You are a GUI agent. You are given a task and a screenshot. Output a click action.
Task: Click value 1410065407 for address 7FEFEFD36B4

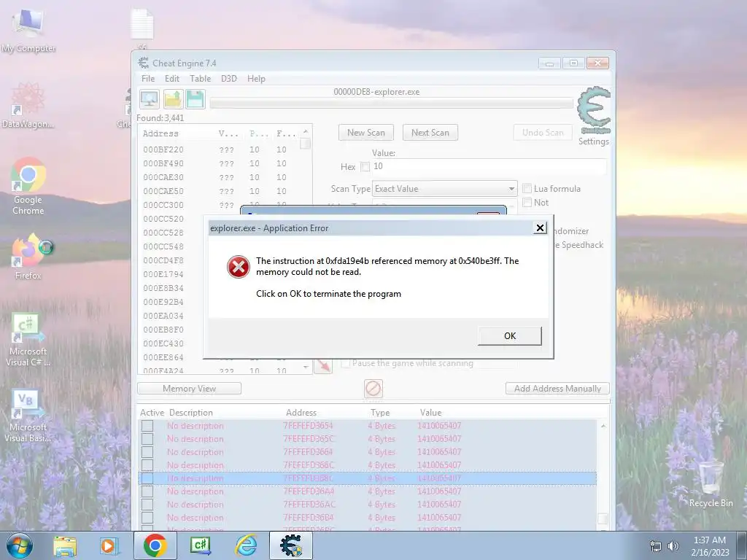tap(439, 518)
